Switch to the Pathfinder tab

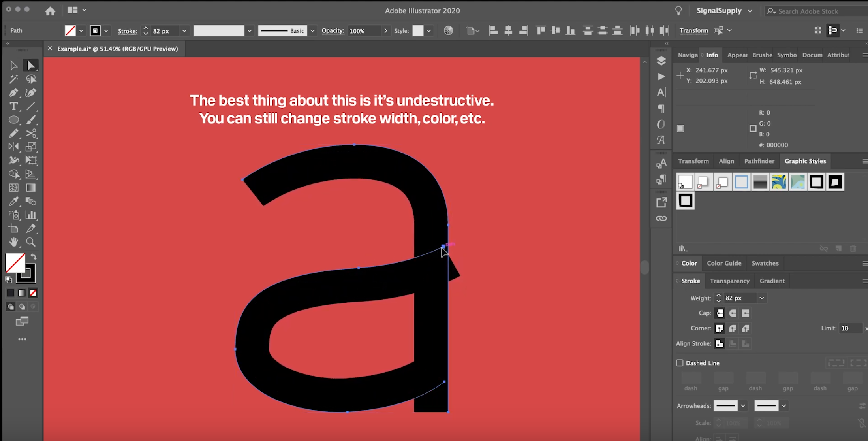pos(759,161)
